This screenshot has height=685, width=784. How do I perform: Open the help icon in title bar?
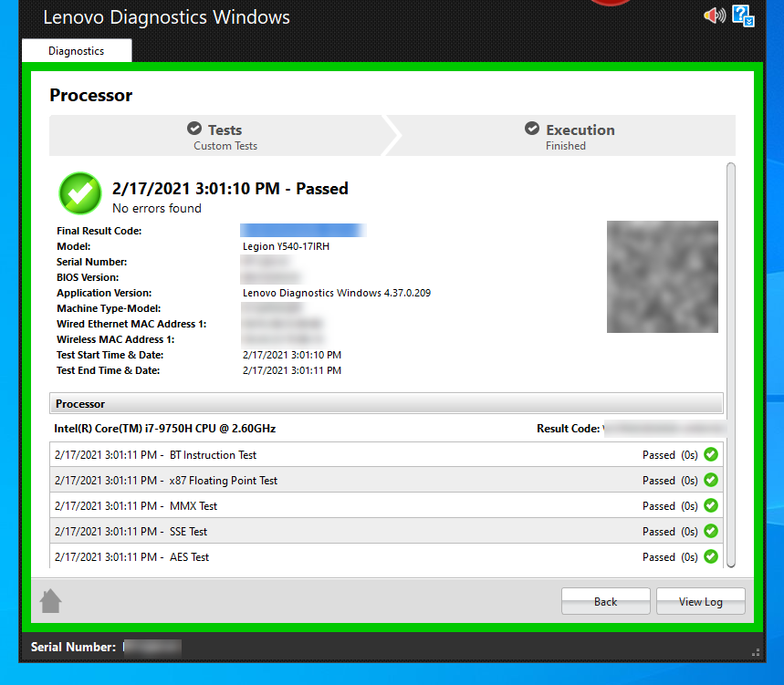(x=743, y=16)
